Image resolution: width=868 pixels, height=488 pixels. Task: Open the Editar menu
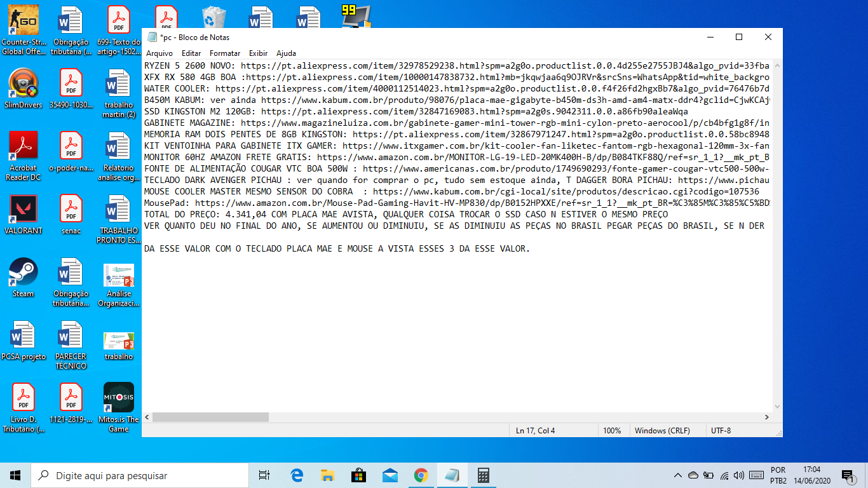point(191,53)
